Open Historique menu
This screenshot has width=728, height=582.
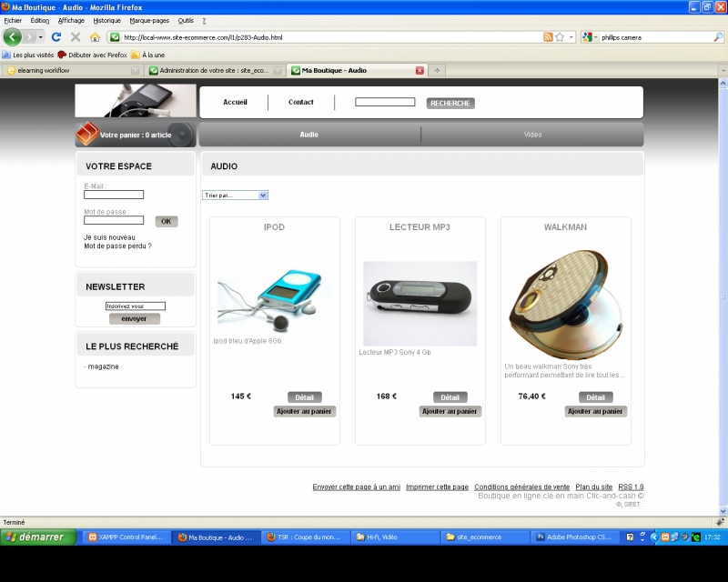tap(106, 20)
